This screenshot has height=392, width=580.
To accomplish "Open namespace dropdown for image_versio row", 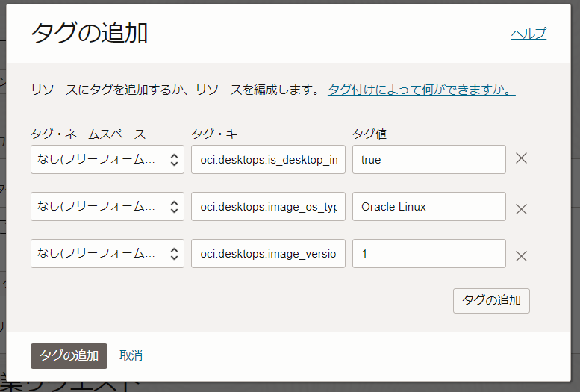I will tap(107, 254).
